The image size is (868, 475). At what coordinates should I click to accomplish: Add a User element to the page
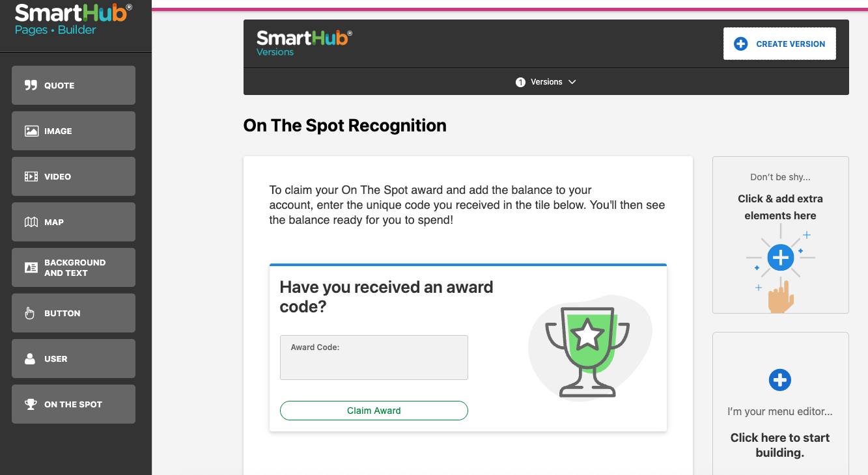[x=73, y=359]
